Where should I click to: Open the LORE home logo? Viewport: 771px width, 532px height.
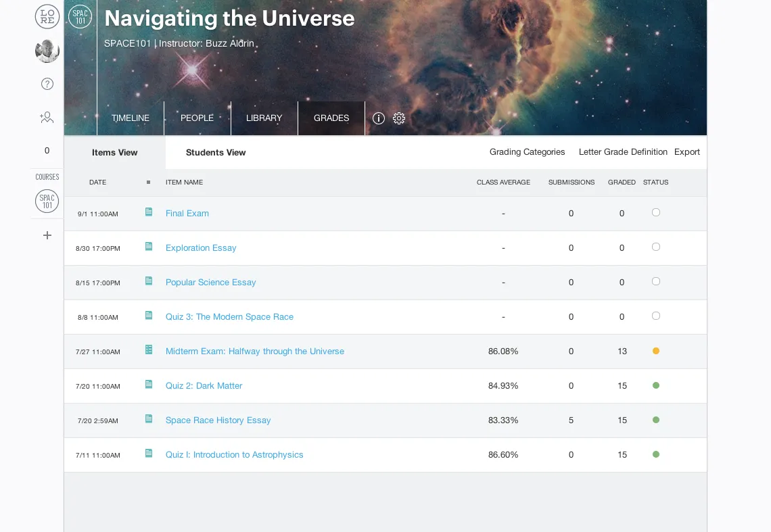tap(47, 17)
